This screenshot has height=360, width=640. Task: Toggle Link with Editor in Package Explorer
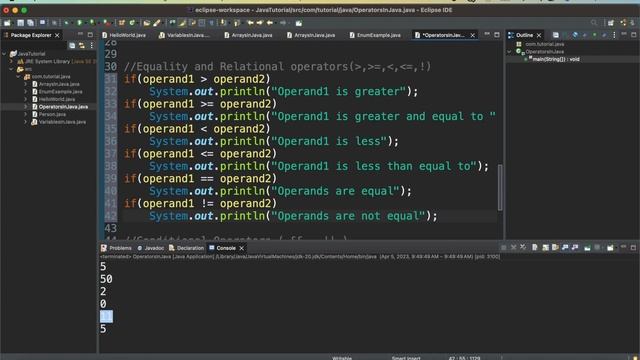point(82,45)
